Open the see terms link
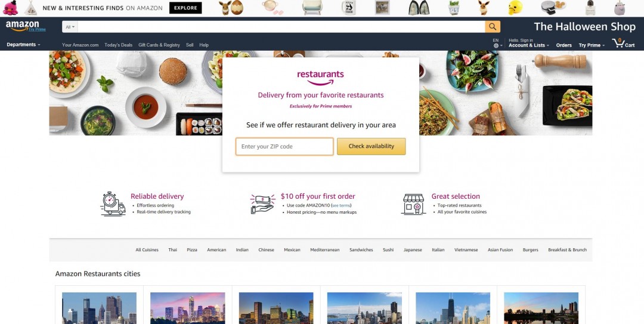 click(341, 205)
